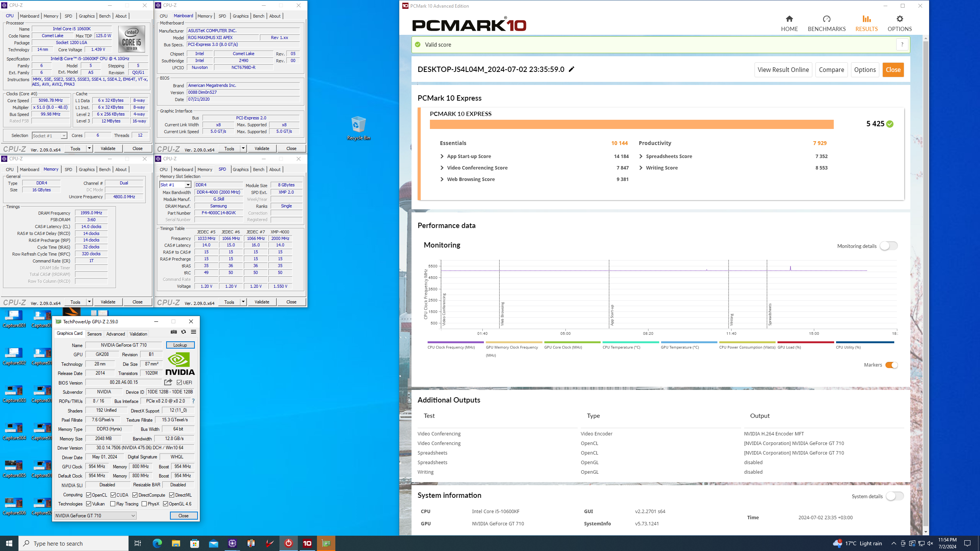
Task: Open the BENCHMARKS section in PCMark
Action: coord(826,23)
